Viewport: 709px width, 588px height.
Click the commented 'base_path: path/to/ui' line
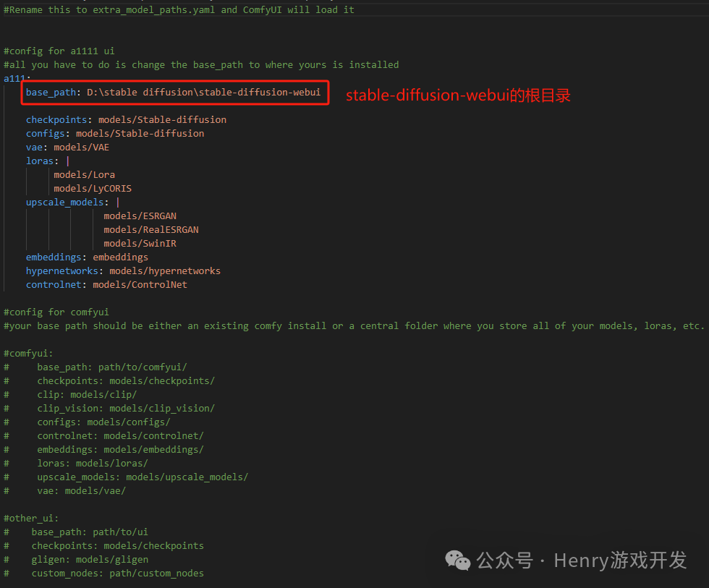pyautogui.click(x=90, y=532)
